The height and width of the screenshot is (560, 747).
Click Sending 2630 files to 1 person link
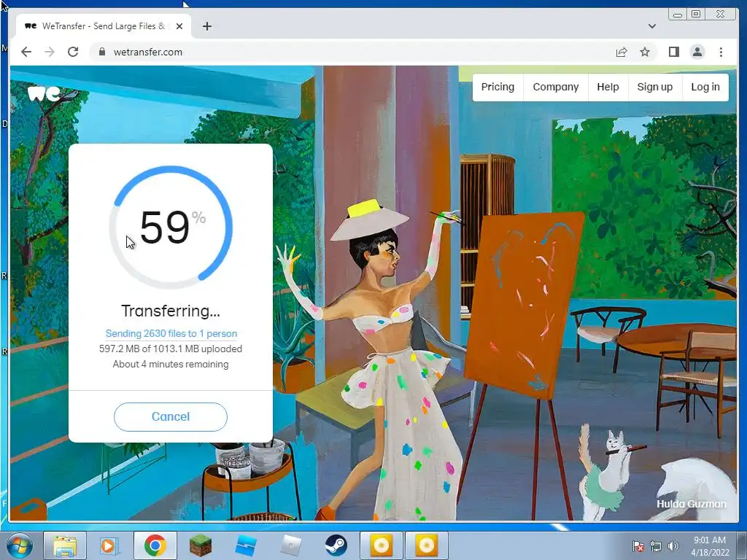[171, 333]
